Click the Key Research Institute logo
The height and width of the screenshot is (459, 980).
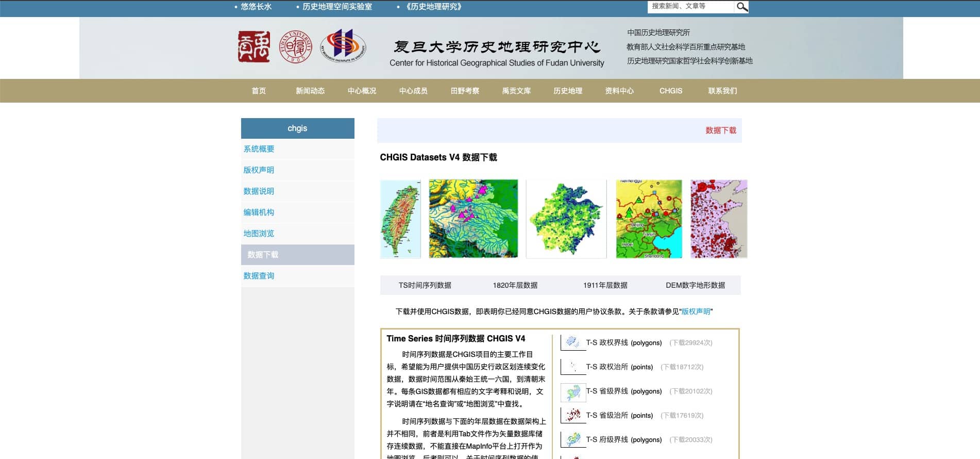pos(343,45)
